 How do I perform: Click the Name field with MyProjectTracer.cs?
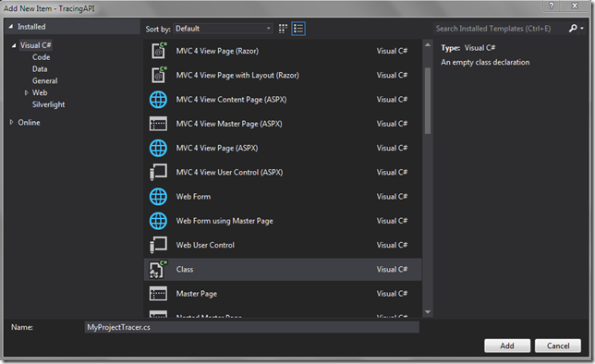[x=252, y=327]
